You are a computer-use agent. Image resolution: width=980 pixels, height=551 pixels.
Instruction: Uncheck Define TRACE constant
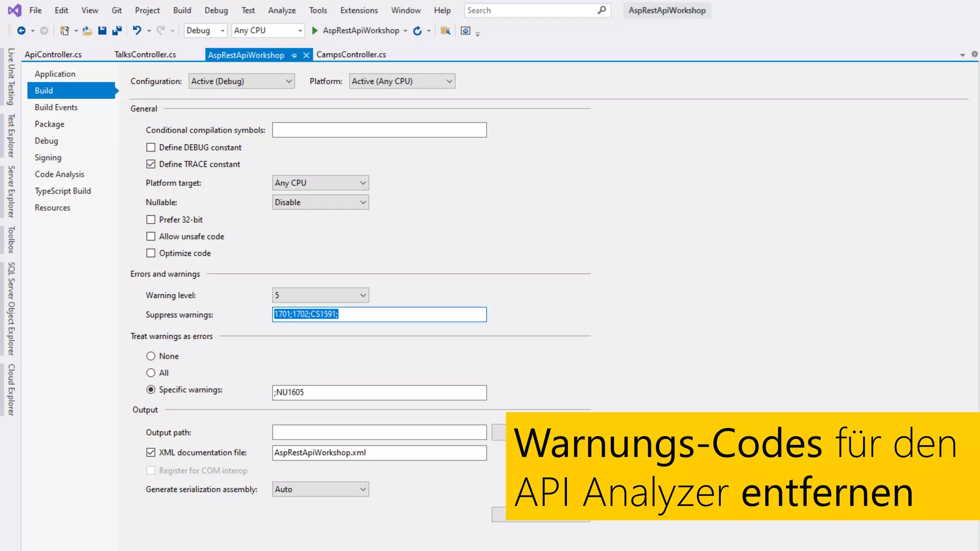pos(151,164)
